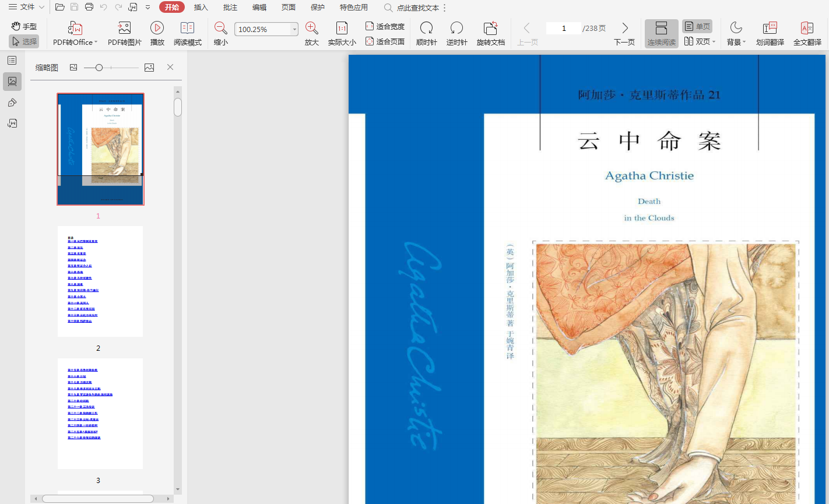Screen dimensions: 829x504
Task: Select page 3 thumbnail
Action: pyautogui.click(x=100, y=414)
